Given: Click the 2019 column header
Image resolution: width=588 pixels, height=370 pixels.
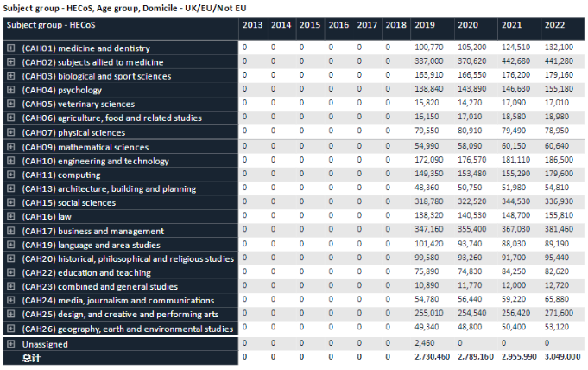Looking at the screenshot, I should point(425,26).
